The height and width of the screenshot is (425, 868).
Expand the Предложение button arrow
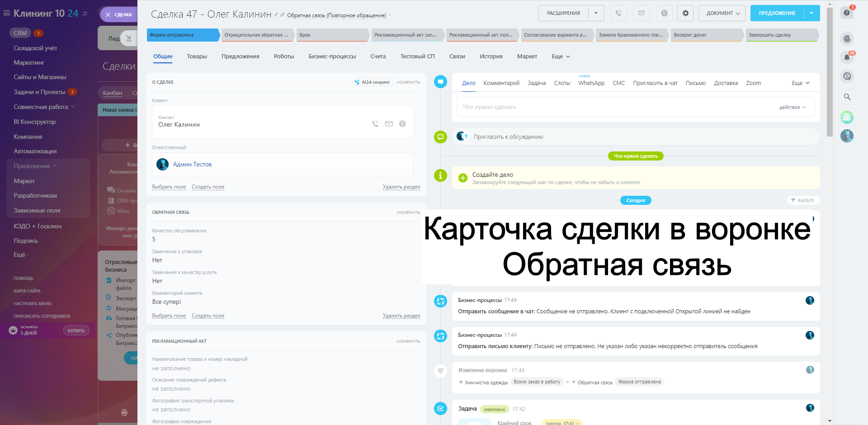[811, 13]
